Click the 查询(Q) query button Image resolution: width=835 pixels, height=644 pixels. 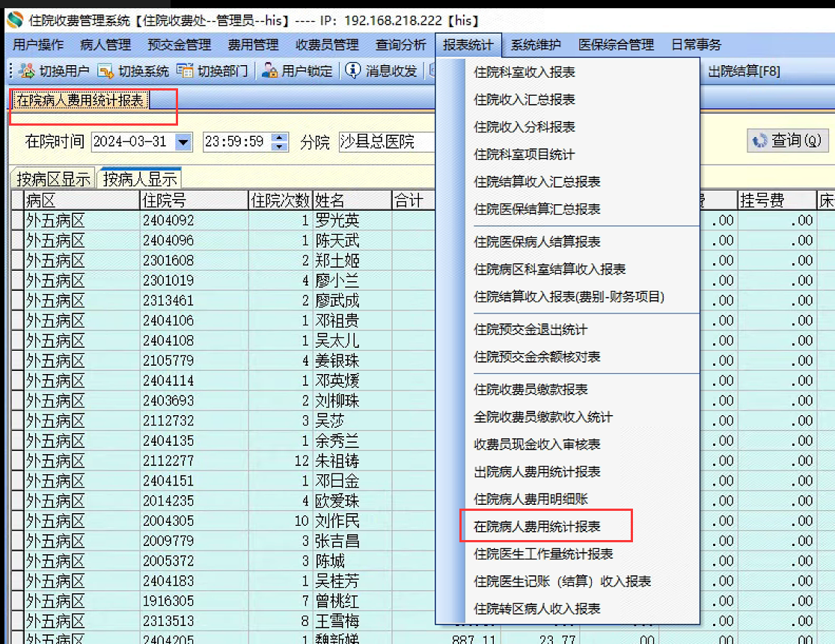point(788,141)
